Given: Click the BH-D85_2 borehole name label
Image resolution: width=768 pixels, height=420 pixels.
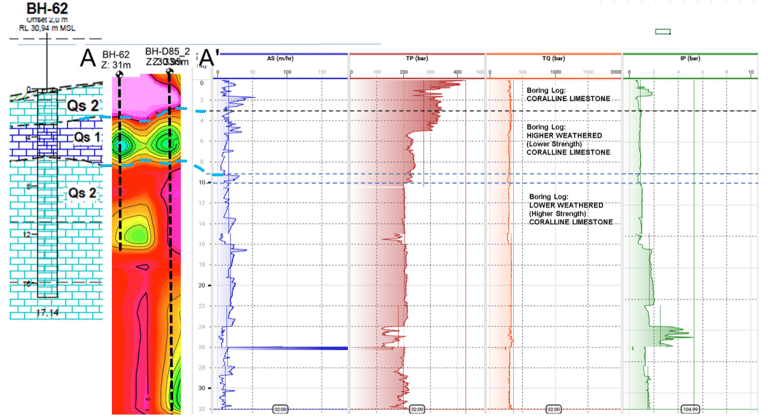Looking at the screenshot, I should 168,52.
